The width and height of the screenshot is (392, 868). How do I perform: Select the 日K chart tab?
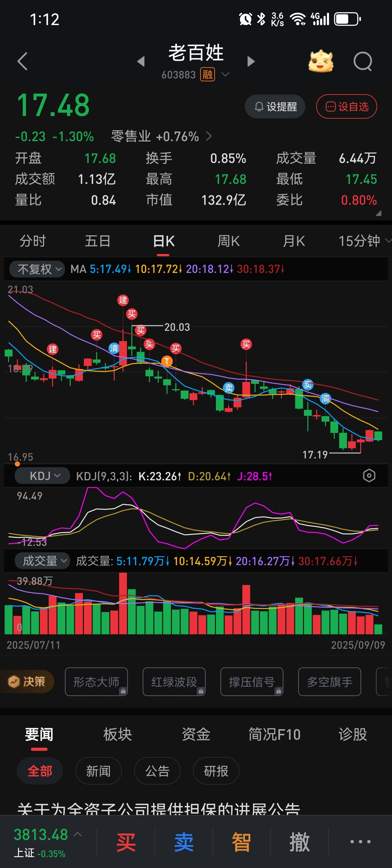tap(163, 241)
